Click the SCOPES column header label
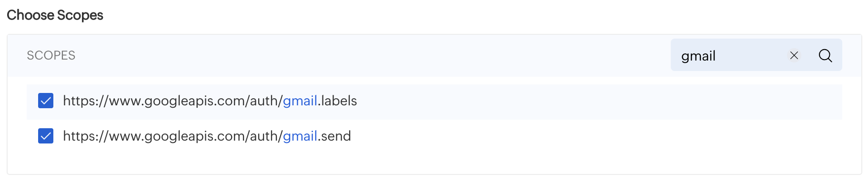Viewport: 868px width, 184px height. pyautogui.click(x=51, y=55)
